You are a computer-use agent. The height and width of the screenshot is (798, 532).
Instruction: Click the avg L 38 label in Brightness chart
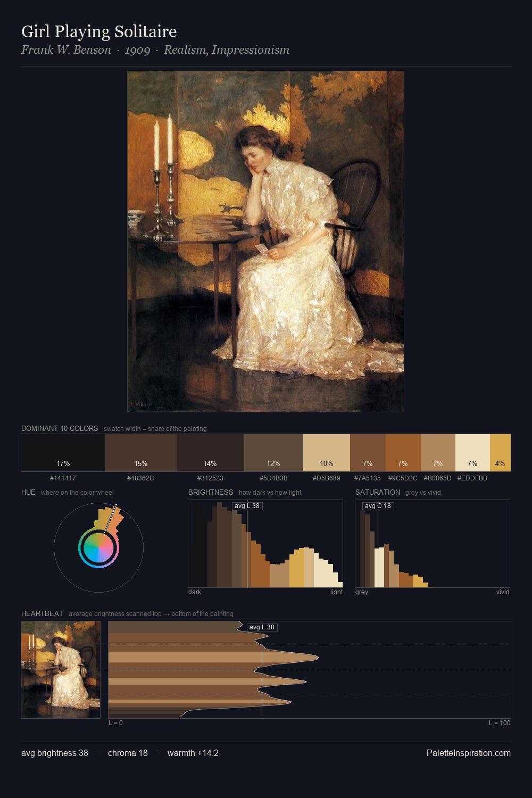(x=247, y=506)
